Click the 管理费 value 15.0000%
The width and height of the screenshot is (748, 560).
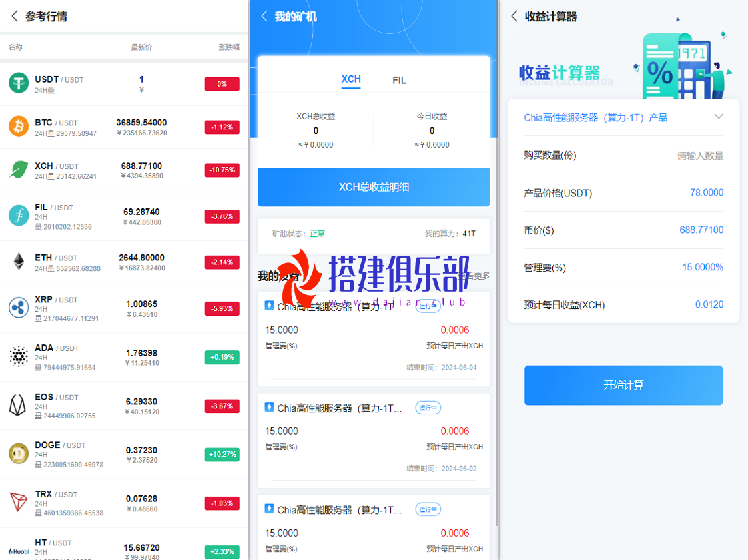tap(703, 267)
